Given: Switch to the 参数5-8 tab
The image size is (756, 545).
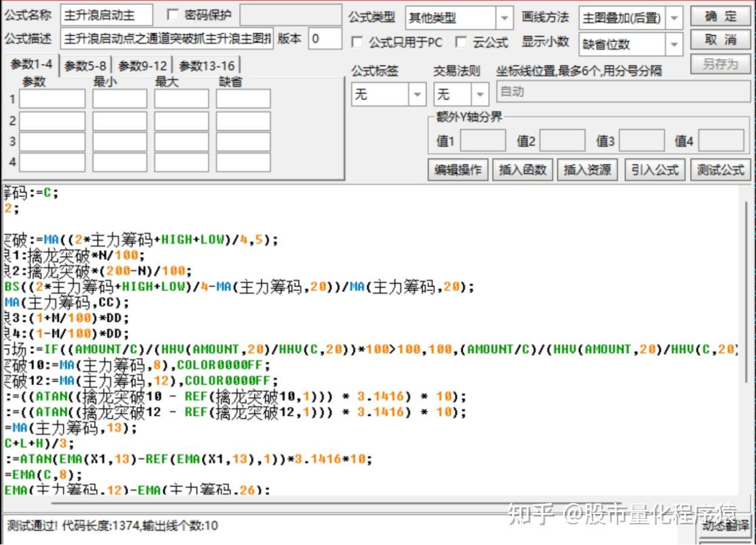Looking at the screenshot, I should [86, 66].
